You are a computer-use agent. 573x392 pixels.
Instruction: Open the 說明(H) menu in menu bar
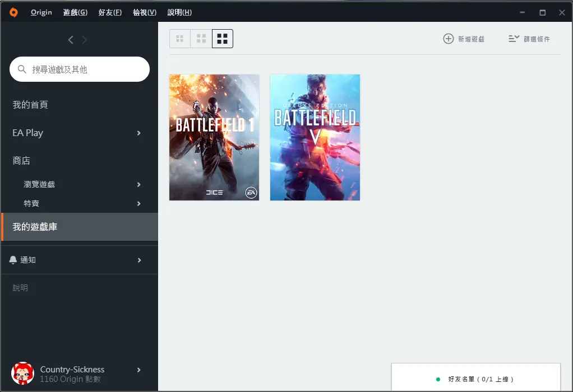click(179, 12)
